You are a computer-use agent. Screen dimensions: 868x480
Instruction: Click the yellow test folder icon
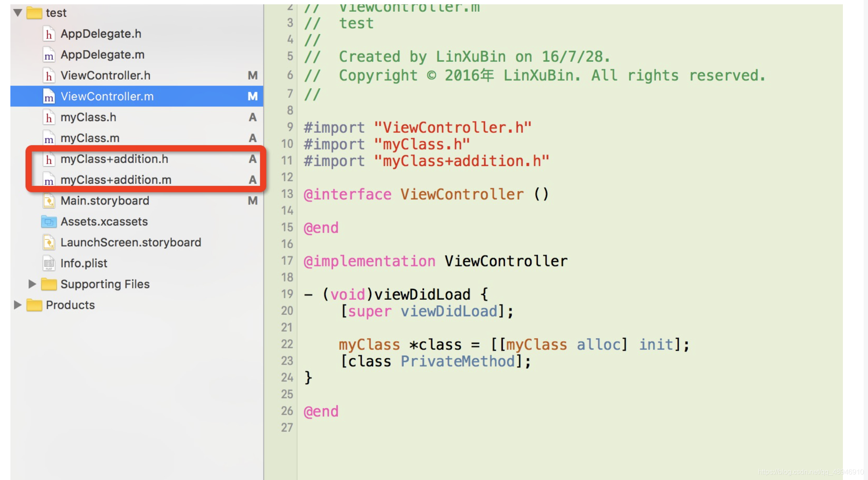pyautogui.click(x=34, y=13)
